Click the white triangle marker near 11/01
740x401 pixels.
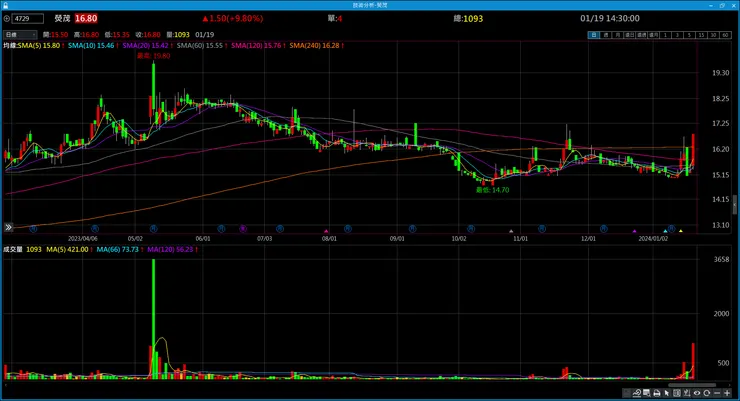(511, 231)
